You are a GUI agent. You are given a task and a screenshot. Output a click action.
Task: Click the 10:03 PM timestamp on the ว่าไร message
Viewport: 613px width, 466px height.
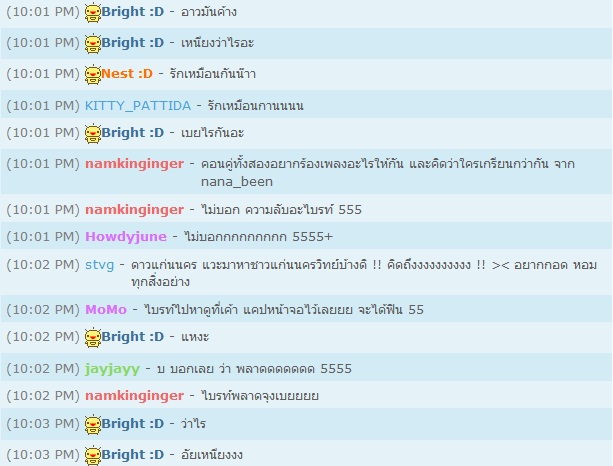pos(43,423)
